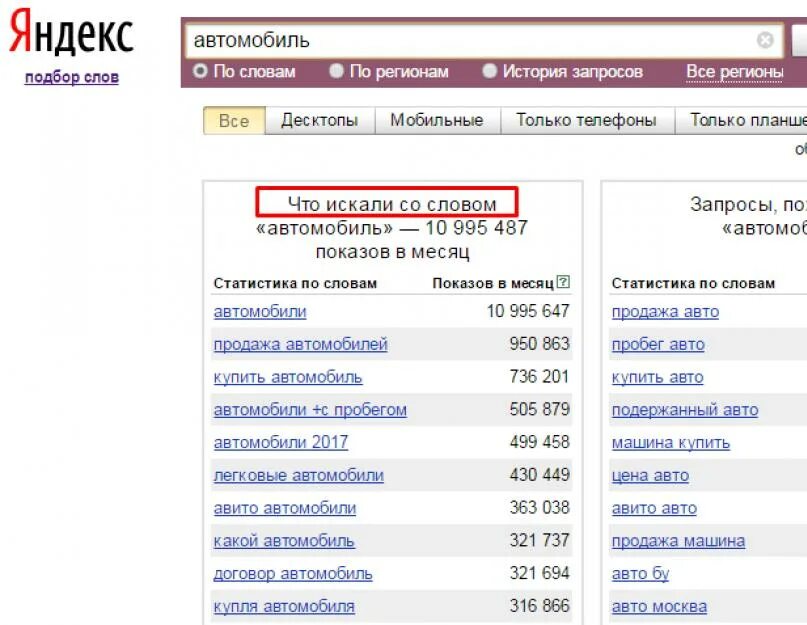Viewport: 807px width, 625px height.
Task: Open the авто москва query link
Action: coord(659,606)
